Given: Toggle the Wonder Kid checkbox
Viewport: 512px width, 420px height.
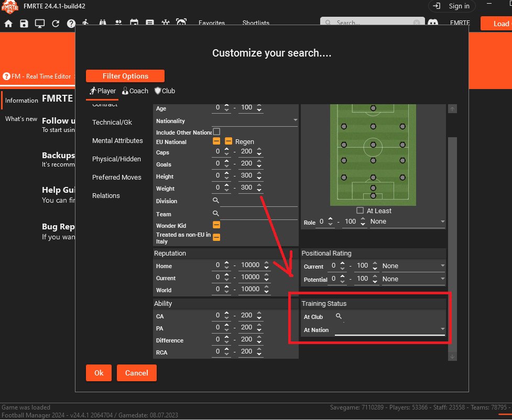Looking at the screenshot, I should (x=216, y=225).
